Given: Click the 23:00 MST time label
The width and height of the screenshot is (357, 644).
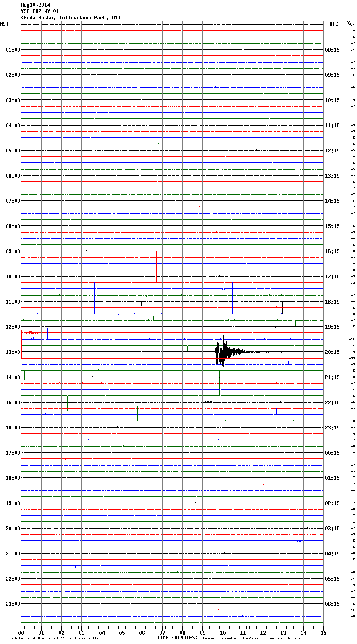Looking at the screenshot, I should [13, 604].
